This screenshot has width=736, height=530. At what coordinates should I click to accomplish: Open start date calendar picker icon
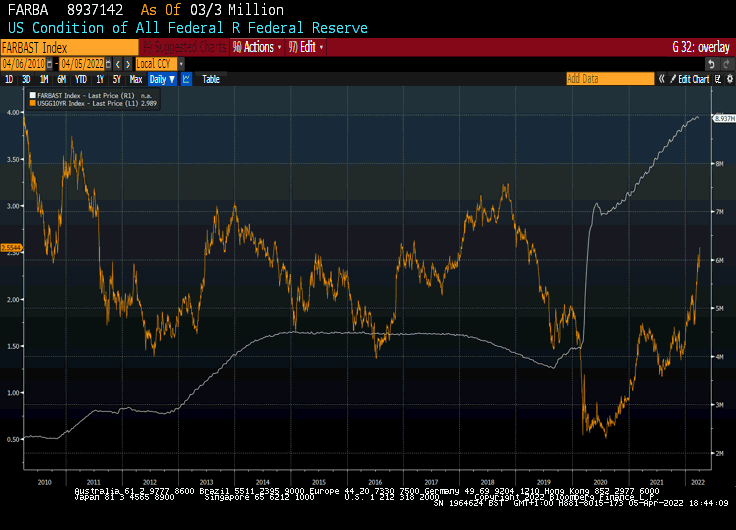click(47, 63)
